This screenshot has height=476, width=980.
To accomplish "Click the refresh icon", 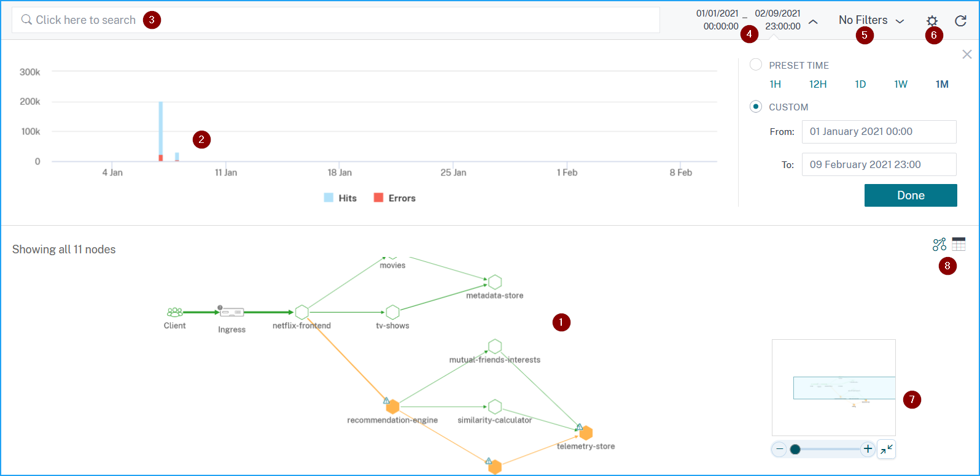I will tap(961, 21).
